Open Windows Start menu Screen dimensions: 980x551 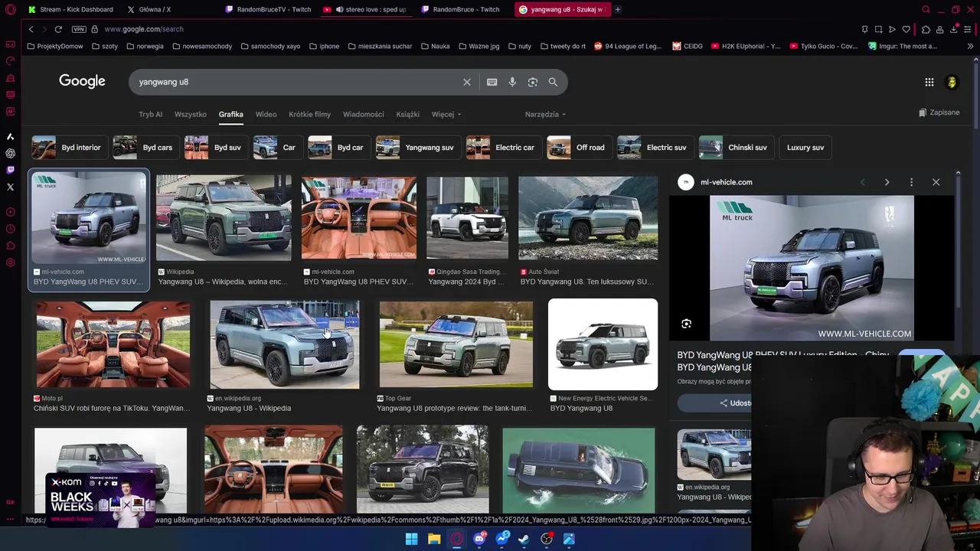(411, 539)
